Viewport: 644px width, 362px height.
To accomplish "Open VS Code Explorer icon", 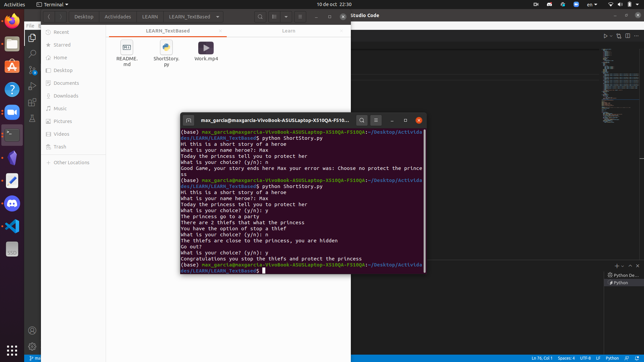I will (32, 38).
